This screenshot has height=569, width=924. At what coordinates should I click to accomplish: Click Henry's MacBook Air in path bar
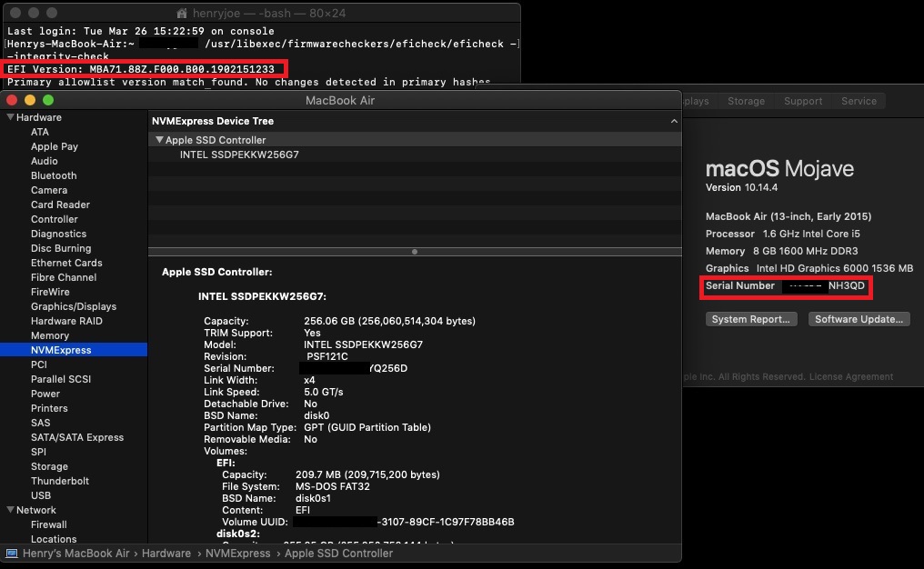tap(75, 554)
